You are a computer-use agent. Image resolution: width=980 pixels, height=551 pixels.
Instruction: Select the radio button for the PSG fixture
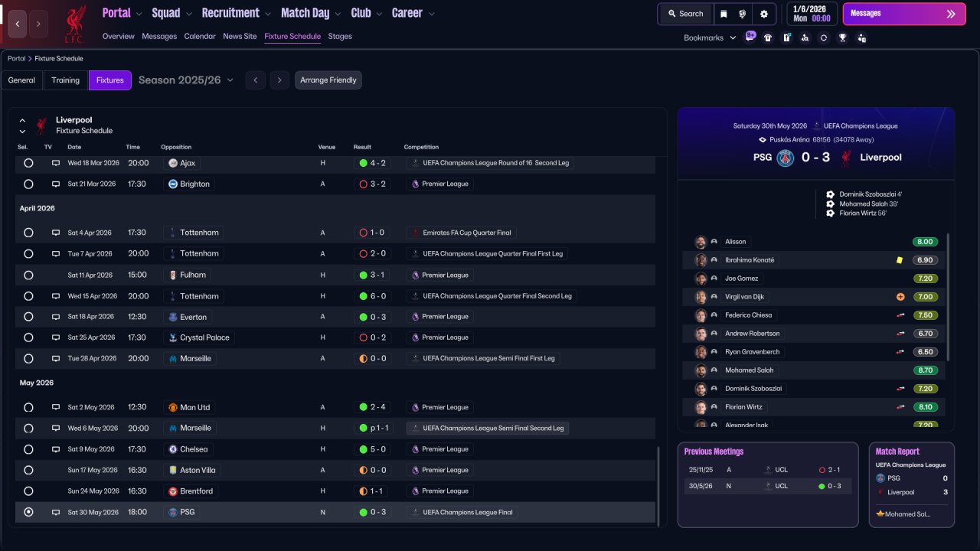(28, 512)
